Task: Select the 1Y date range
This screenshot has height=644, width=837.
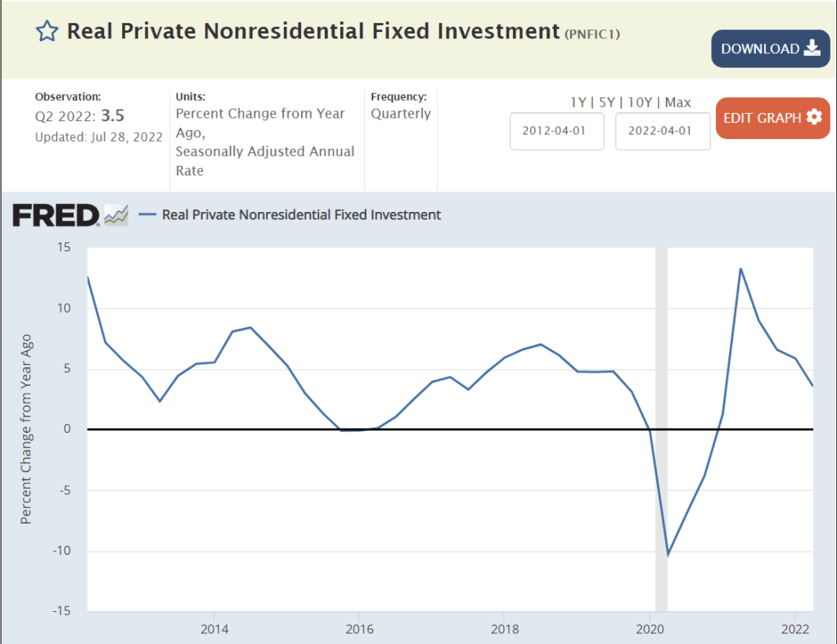Action: (578, 102)
